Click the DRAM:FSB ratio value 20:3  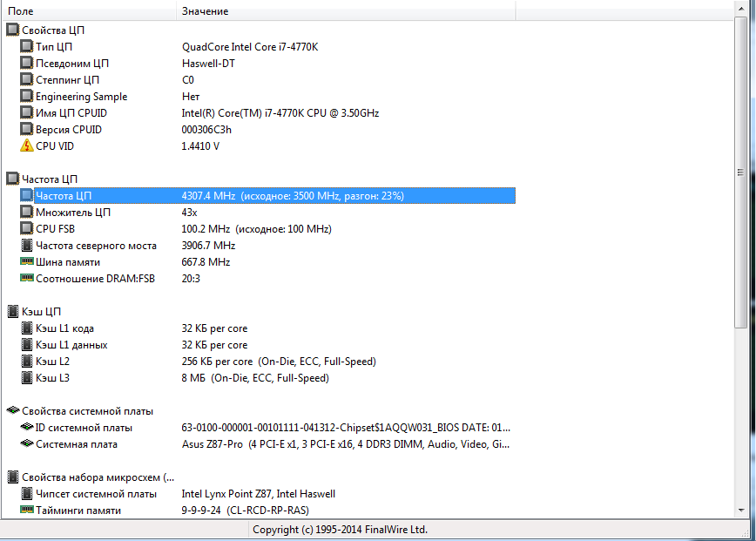click(x=191, y=278)
